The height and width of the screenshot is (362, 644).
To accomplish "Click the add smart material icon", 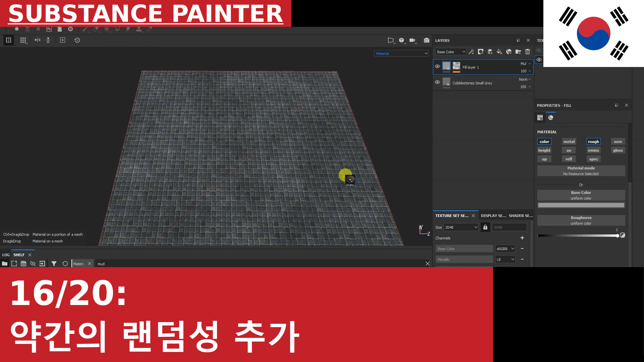I will 509,52.
